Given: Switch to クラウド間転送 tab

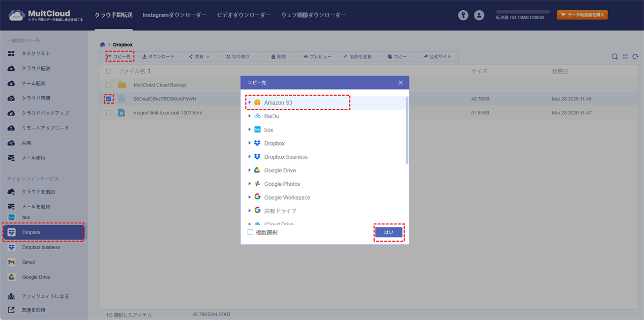Looking at the screenshot, I should tap(113, 15).
